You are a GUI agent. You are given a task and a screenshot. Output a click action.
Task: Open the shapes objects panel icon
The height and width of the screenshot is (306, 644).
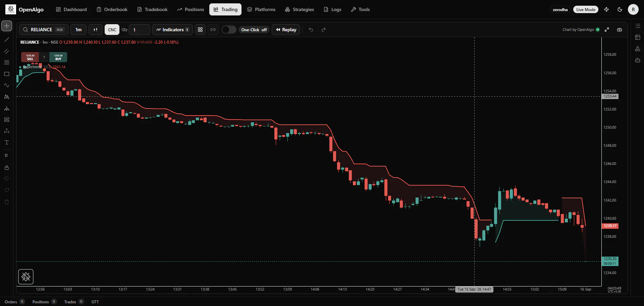click(x=638, y=49)
